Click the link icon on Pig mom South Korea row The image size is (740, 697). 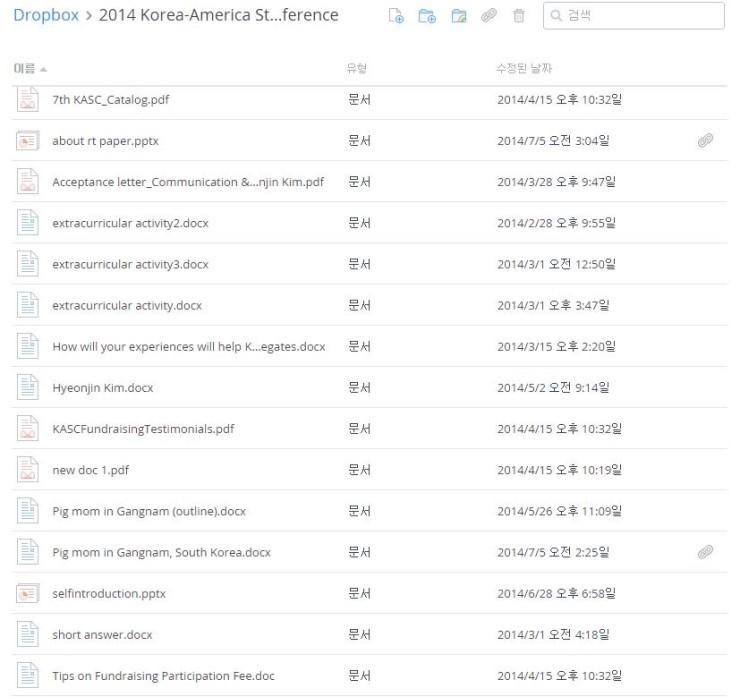705,552
